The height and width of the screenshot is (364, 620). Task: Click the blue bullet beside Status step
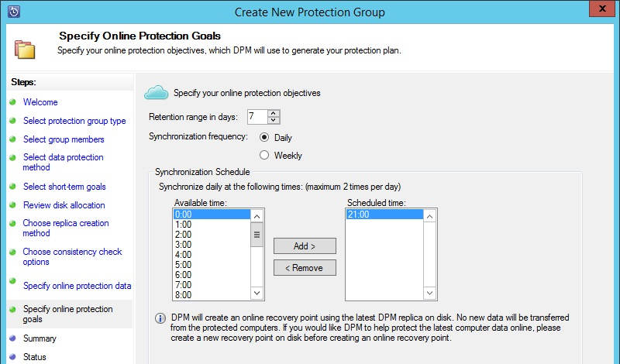(x=12, y=356)
